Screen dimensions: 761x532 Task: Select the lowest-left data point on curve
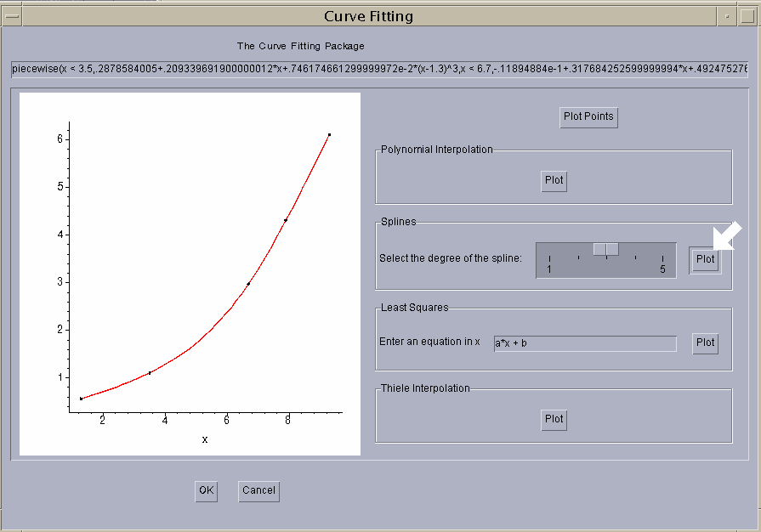[x=82, y=399]
